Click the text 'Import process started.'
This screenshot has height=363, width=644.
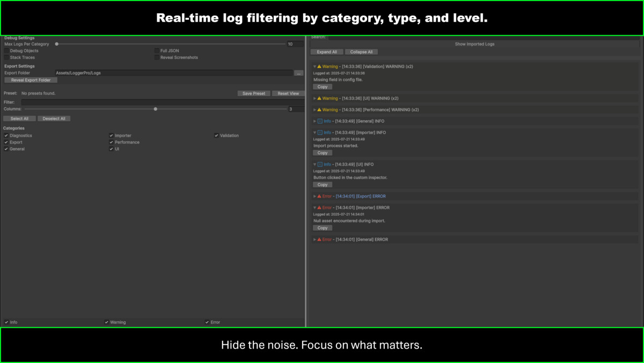click(x=336, y=146)
